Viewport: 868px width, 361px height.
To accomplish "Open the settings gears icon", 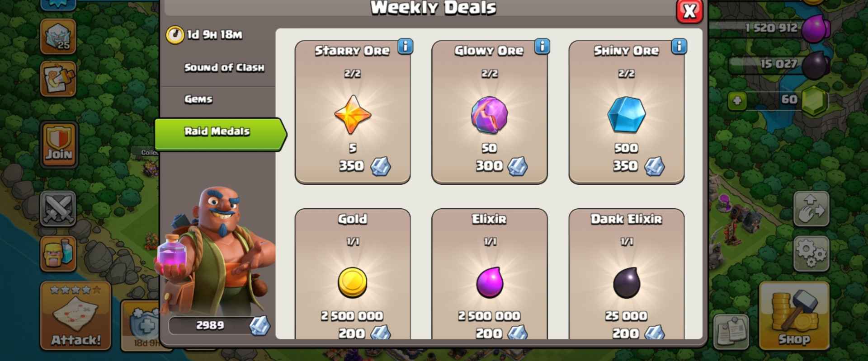I will coord(811,253).
